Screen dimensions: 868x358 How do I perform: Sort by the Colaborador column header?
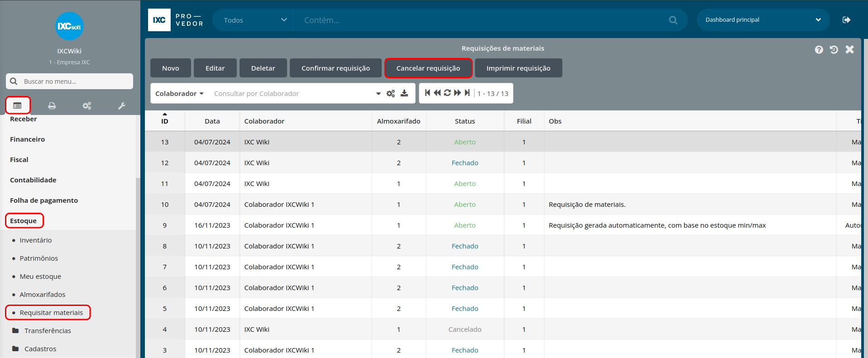point(306,121)
